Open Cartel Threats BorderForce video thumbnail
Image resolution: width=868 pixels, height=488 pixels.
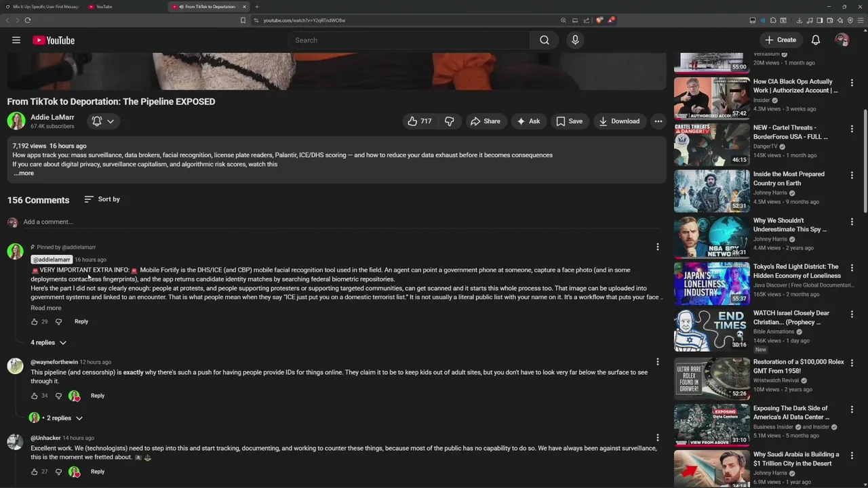click(x=711, y=144)
